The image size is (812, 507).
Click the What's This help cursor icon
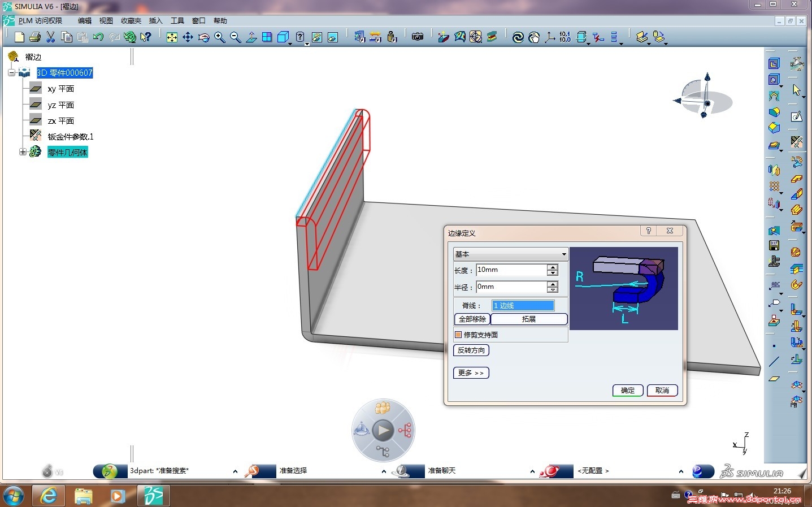[146, 37]
